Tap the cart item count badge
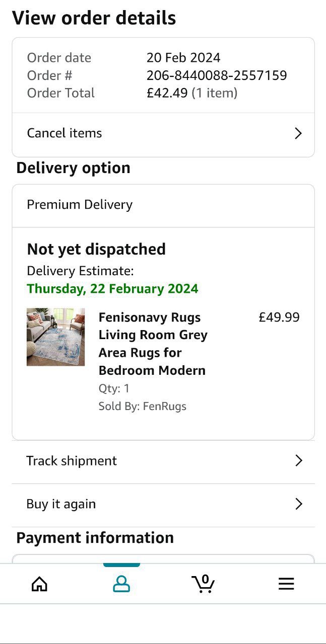This screenshot has height=644, width=326. tap(205, 579)
